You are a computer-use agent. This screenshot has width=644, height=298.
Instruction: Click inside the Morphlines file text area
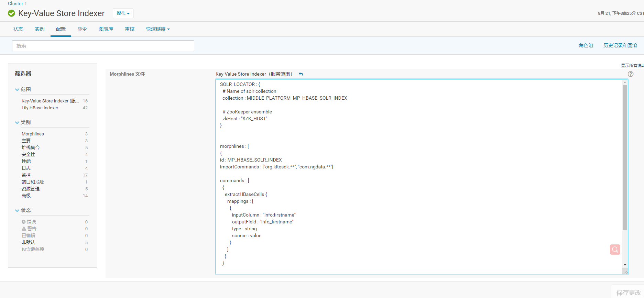[x=419, y=177]
